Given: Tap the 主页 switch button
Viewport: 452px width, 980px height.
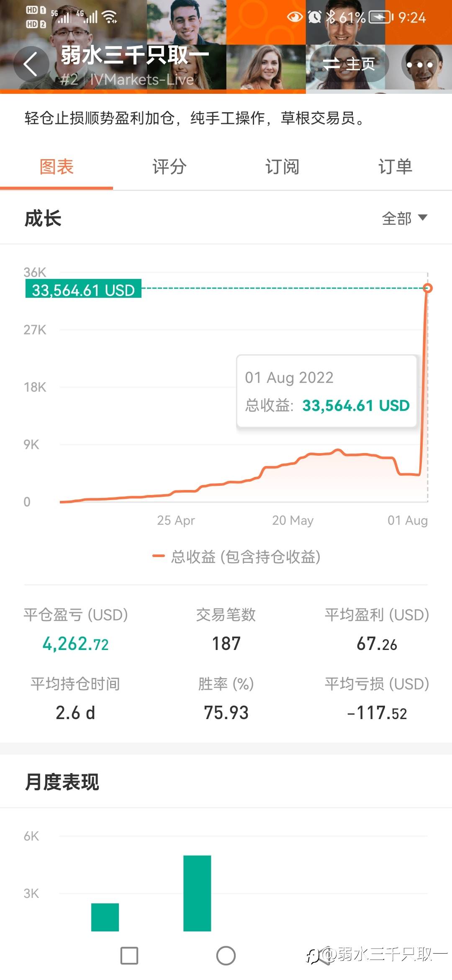Looking at the screenshot, I should click(349, 64).
